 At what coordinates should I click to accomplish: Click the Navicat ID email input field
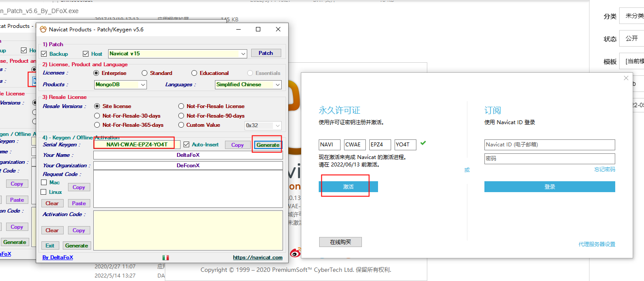pyautogui.click(x=549, y=145)
